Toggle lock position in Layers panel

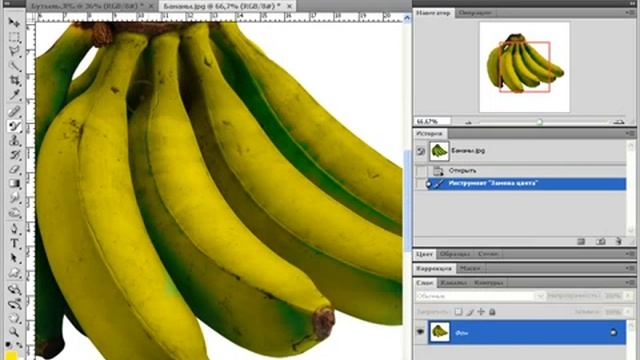(481, 312)
